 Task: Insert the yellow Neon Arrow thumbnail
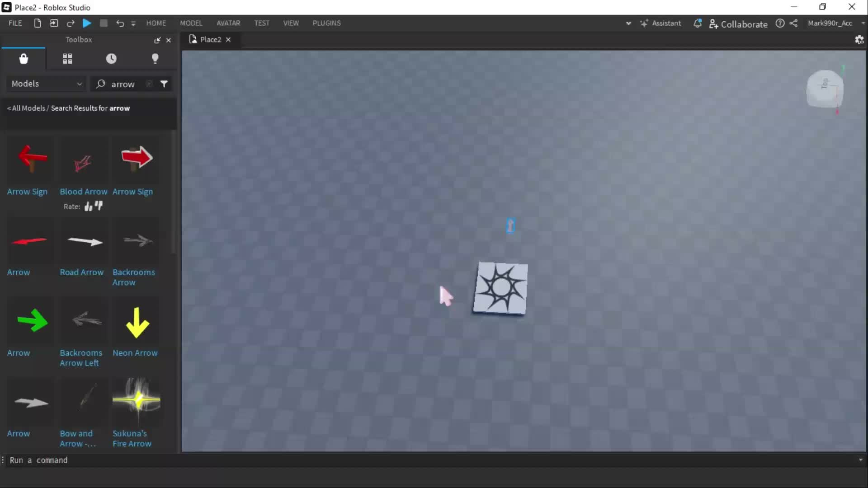click(x=136, y=321)
